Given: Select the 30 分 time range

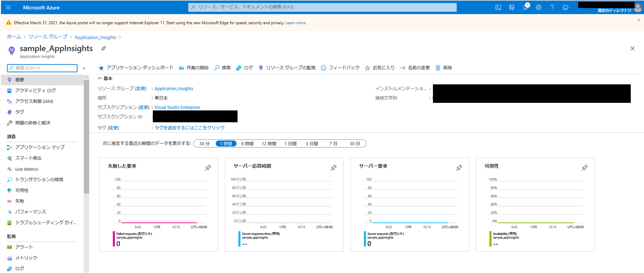Looking at the screenshot, I should (x=204, y=144).
